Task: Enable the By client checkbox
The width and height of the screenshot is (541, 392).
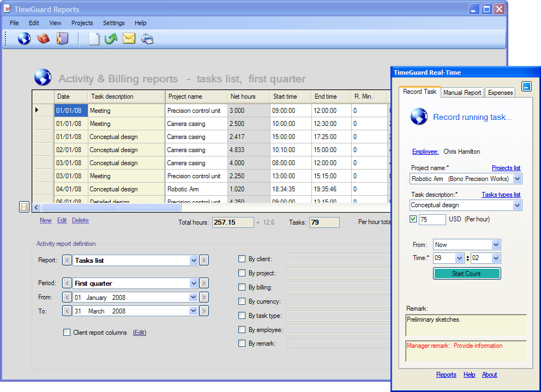Action: (242, 259)
